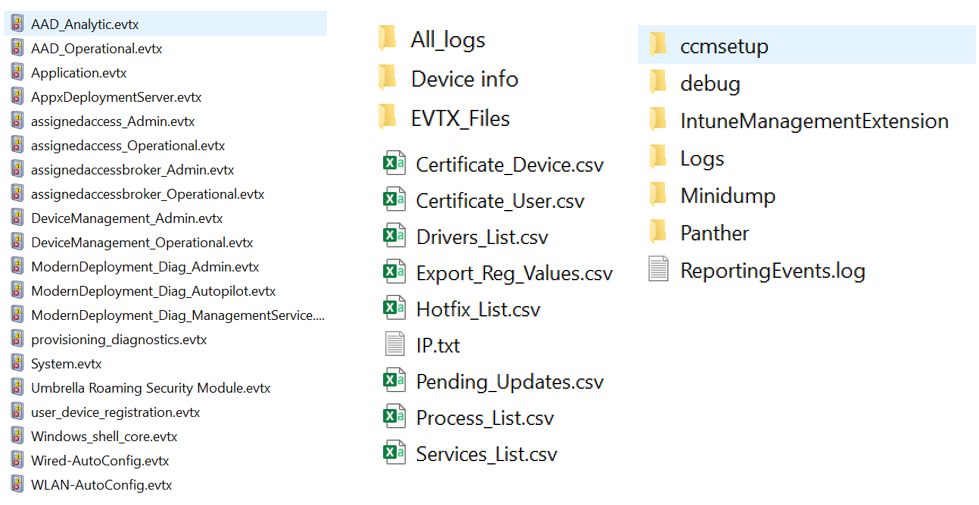Select assignedaccessbroker_Admin.evtx file name
Viewport: 979px width, 505px height.
click(x=133, y=170)
